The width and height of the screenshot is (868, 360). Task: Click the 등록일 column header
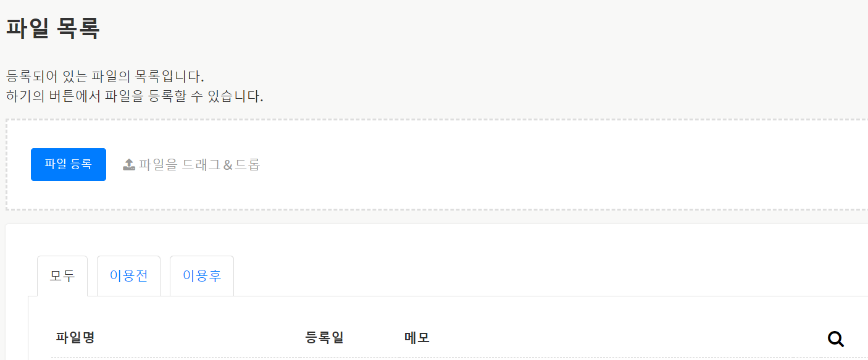[x=324, y=338]
